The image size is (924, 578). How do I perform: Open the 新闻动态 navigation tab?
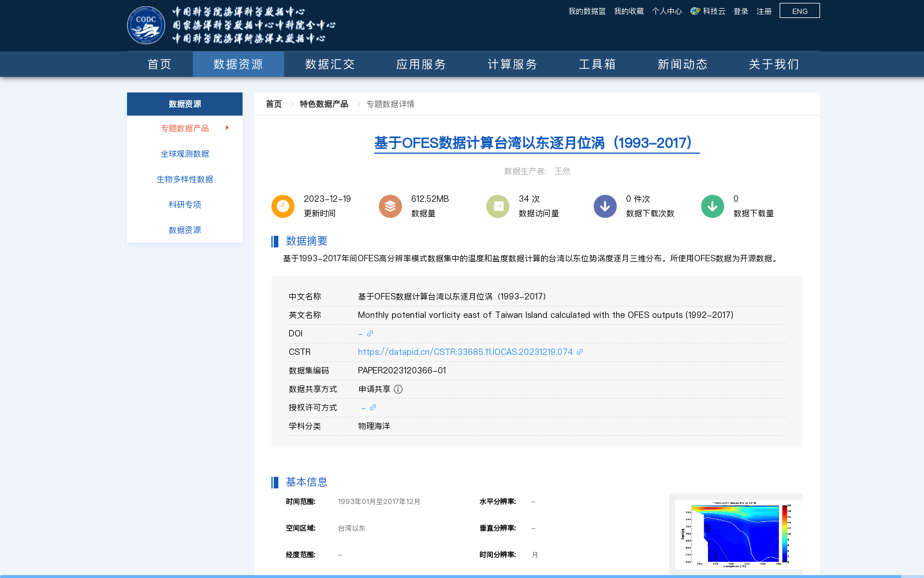683,64
